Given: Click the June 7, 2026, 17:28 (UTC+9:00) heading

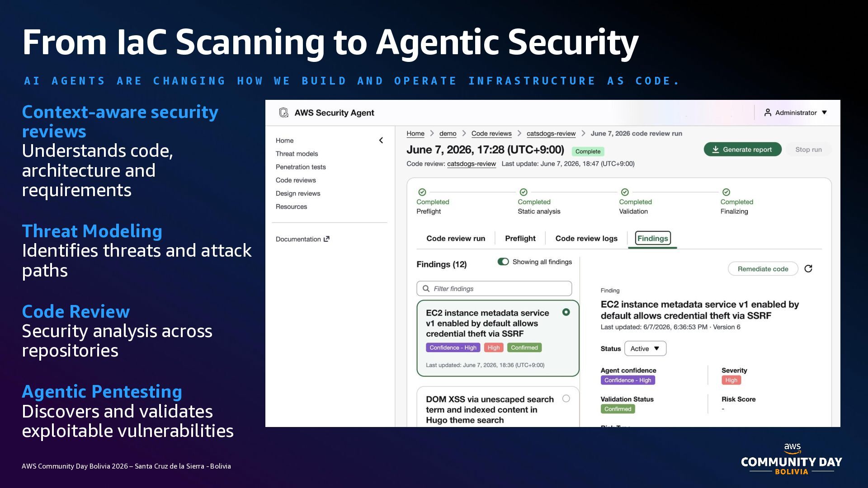Looking at the screenshot, I should [485, 150].
